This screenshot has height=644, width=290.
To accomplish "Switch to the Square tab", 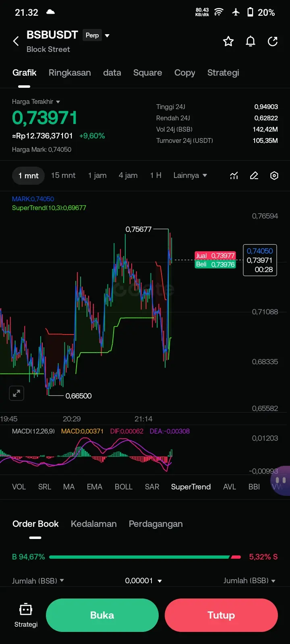I will (x=148, y=73).
